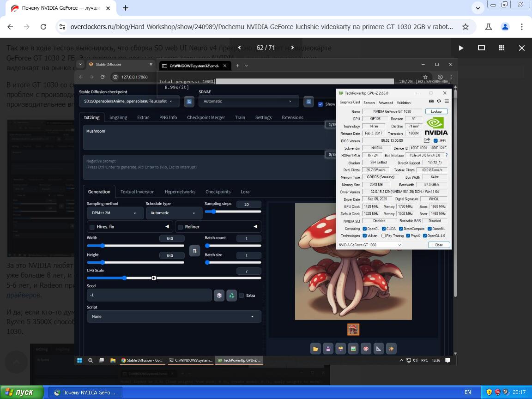The width and height of the screenshot is (532, 399).
Task: Open the yellow security shield tray icon
Action: tap(489, 392)
